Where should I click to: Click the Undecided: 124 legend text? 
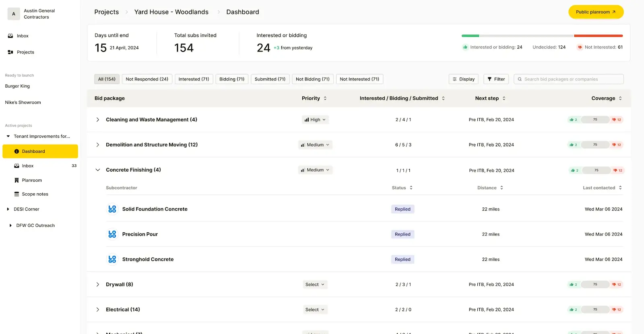[549, 47]
